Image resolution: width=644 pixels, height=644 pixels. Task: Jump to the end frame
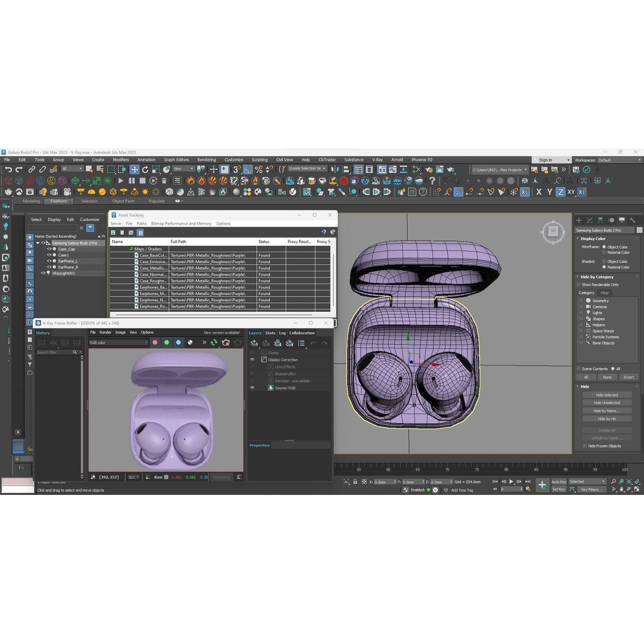pos(528,481)
